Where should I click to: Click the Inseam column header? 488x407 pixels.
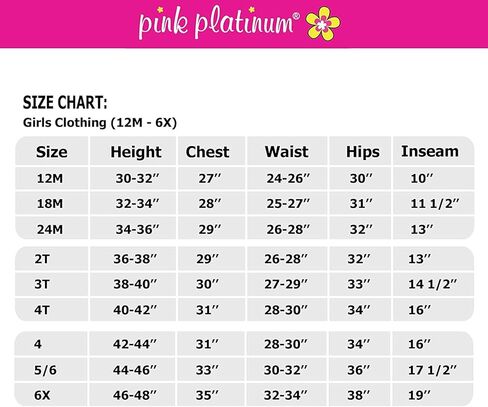430,151
